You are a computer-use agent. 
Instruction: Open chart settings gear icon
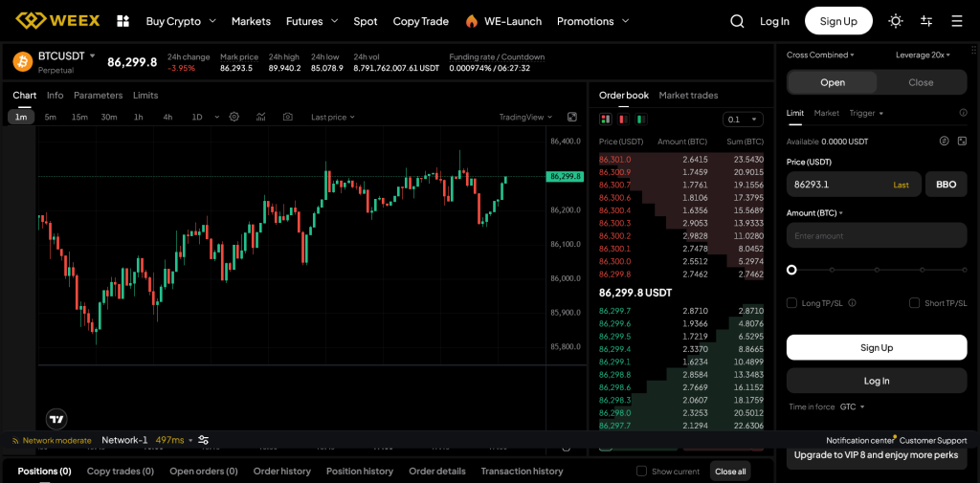(x=234, y=117)
